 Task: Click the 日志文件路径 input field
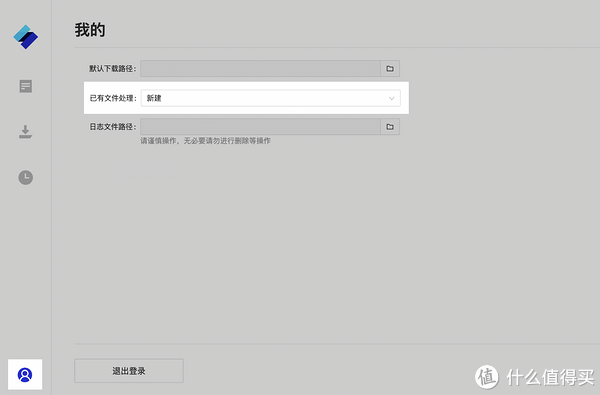pos(260,127)
